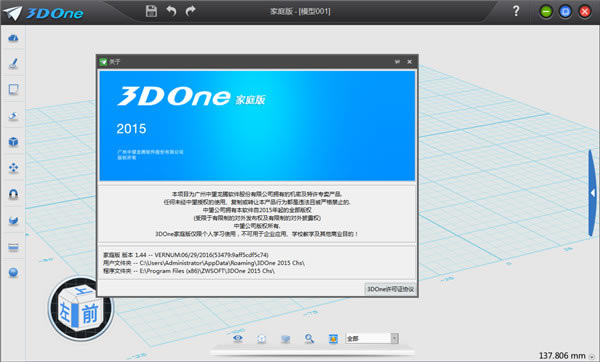The width and height of the screenshot is (600, 362).
Task: Click the front face of view cube
Action: pos(90,314)
